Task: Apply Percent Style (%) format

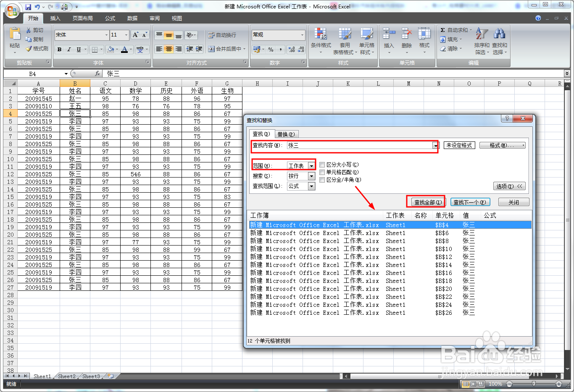Action: [271, 50]
